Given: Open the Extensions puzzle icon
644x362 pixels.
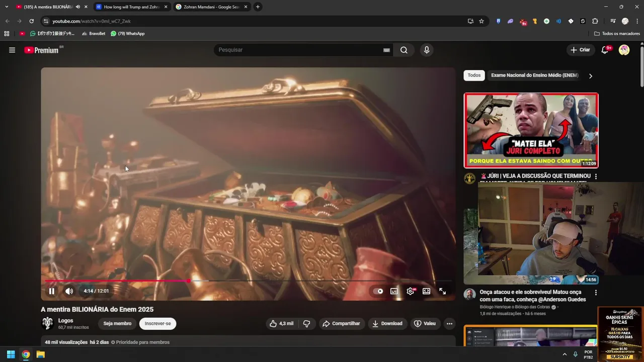Looking at the screenshot, I should coord(595,21).
